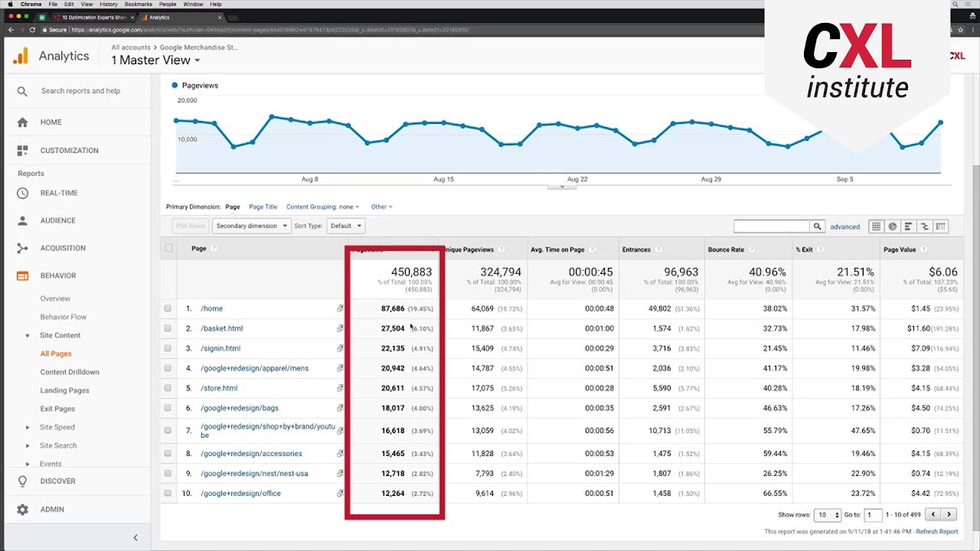Click the table search input field
Screen dimensions: 980x551
pos(772,227)
